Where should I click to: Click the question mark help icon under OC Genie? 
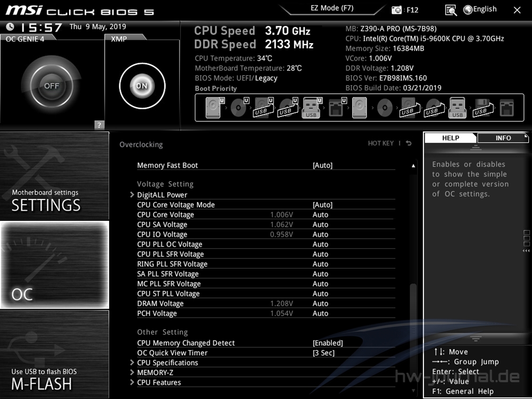pyautogui.click(x=99, y=125)
